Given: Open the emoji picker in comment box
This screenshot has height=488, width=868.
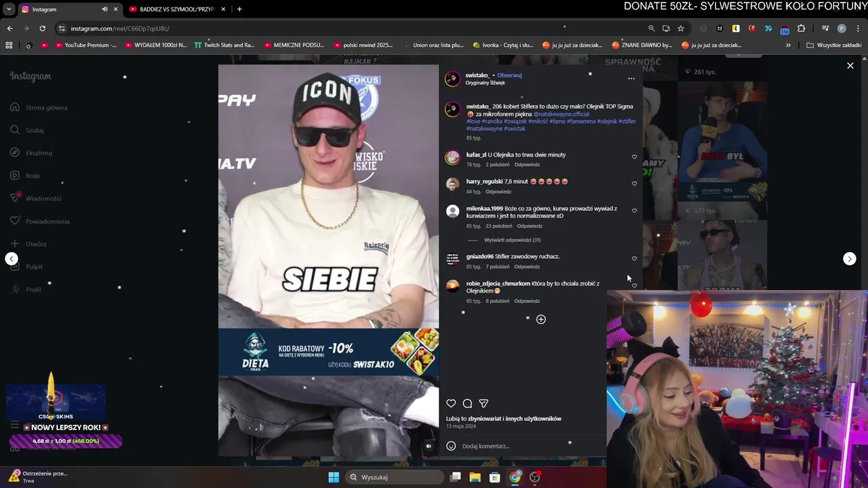Looking at the screenshot, I should click(451, 446).
